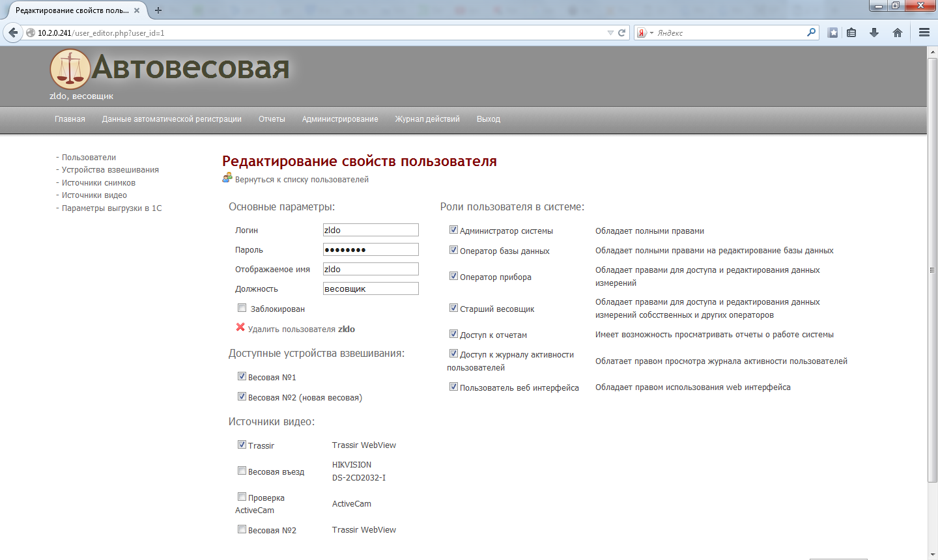The image size is (938, 560).
Task: Return to the list of users link
Action: coord(302,180)
